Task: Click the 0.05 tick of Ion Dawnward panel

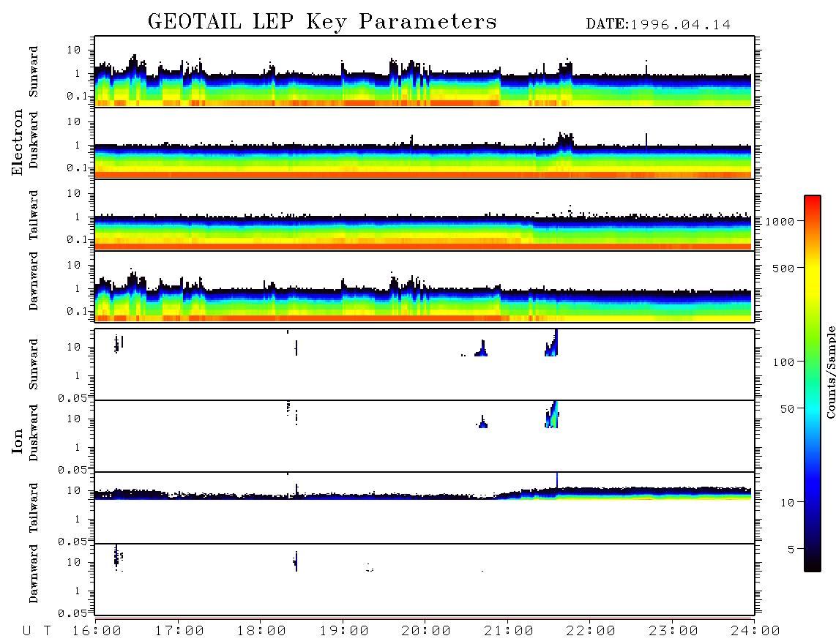Action: pyautogui.click(x=72, y=613)
